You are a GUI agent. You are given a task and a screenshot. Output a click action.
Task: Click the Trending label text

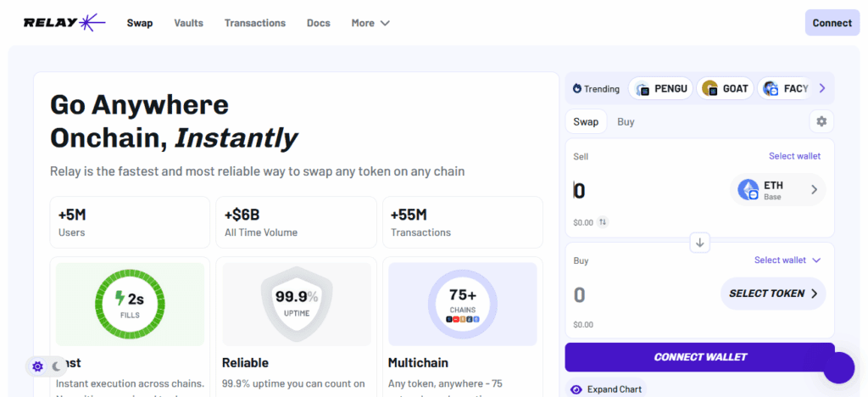(x=602, y=88)
